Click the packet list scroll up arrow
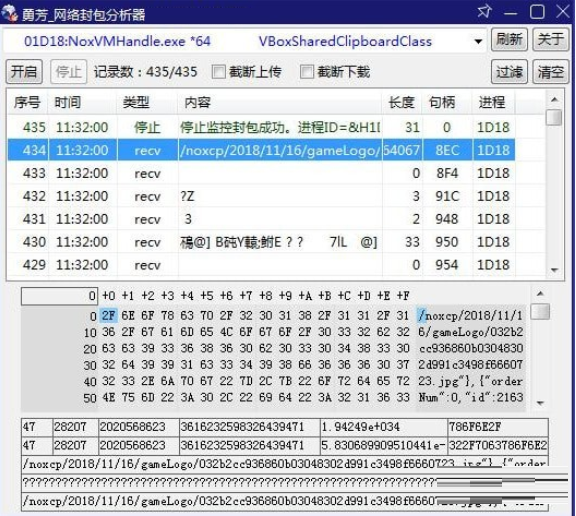Screen dimensions: 576x516 click(554, 99)
